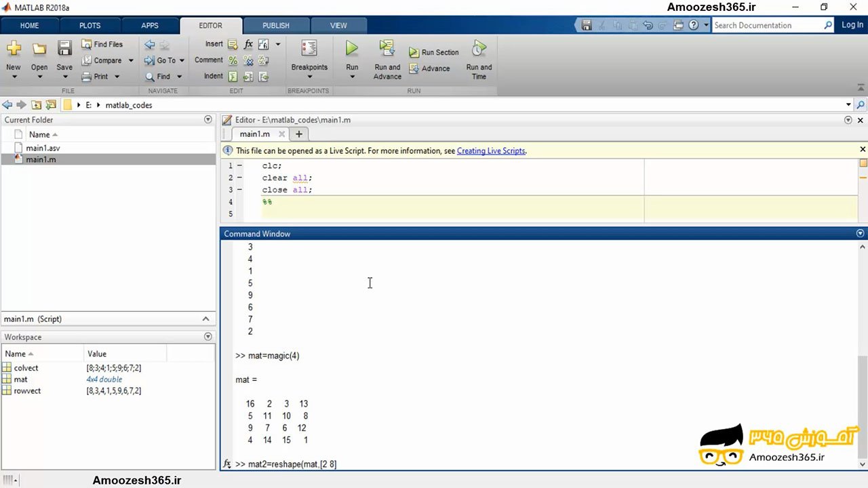Click the Uncomment icon
The image size is (868, 488).
(x=248, y=60)
